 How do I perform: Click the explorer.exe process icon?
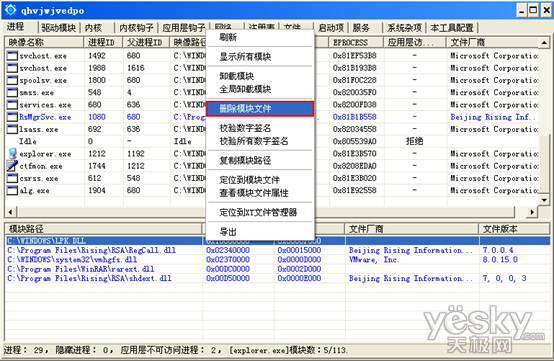[x=12, y=154]
